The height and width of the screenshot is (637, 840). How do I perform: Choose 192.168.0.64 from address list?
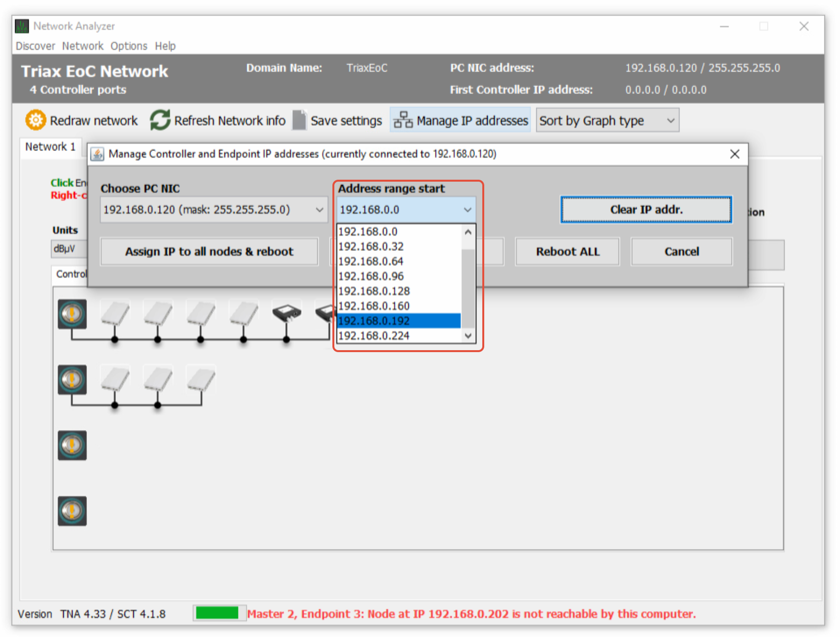[399, 261]
